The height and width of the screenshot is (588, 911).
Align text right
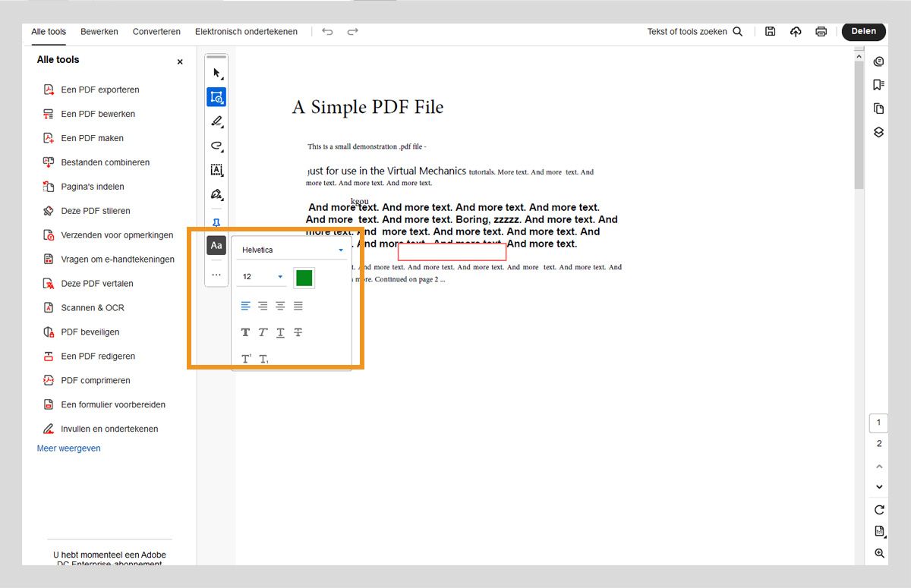tap(263, 306)
